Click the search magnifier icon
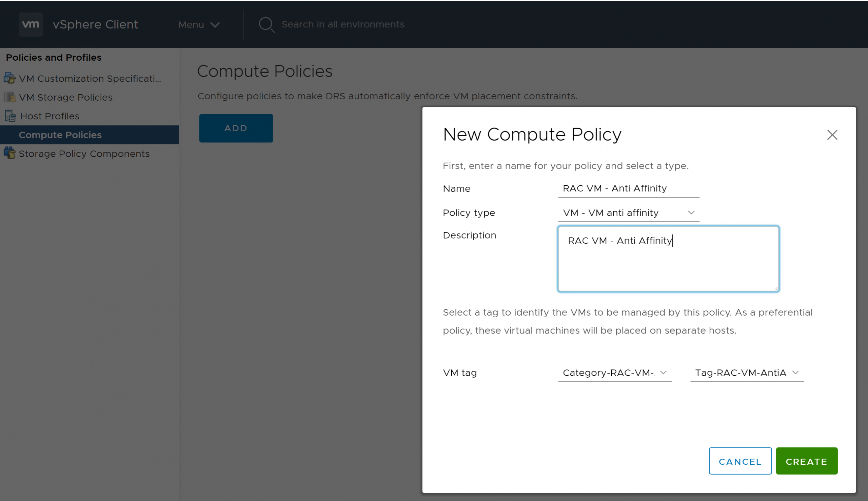868x501 pixels. [266, 25]
